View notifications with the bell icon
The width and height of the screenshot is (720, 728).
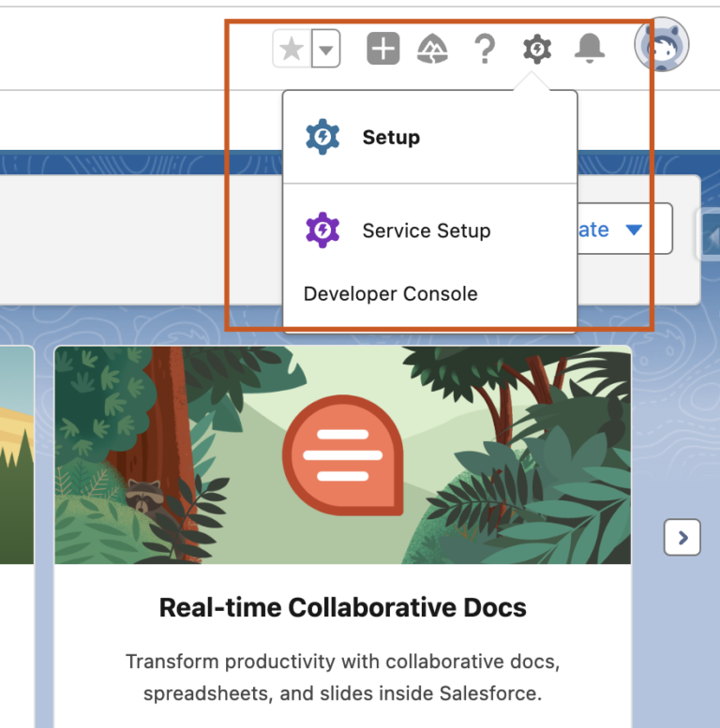click(x=590, y=49)
